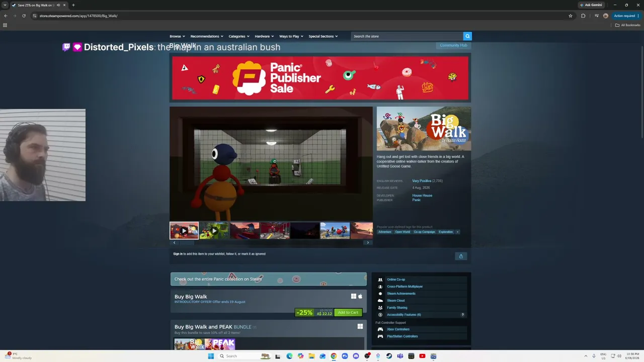
Task: Click the accessibility features help question mark
Action: (x=463, y=315)
